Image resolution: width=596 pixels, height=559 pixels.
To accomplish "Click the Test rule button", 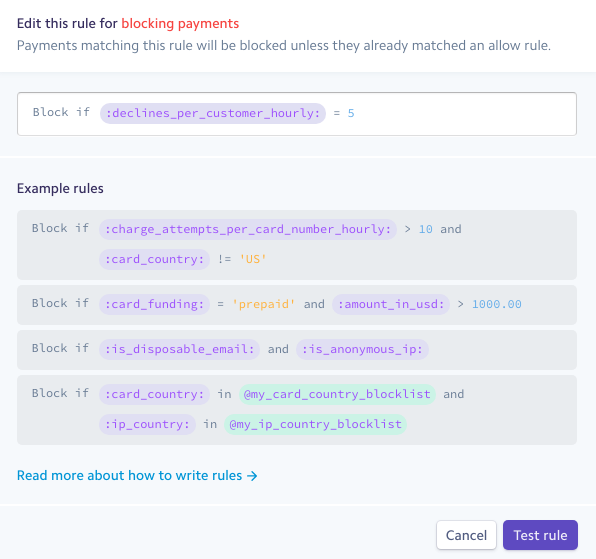I will (540, 535).
